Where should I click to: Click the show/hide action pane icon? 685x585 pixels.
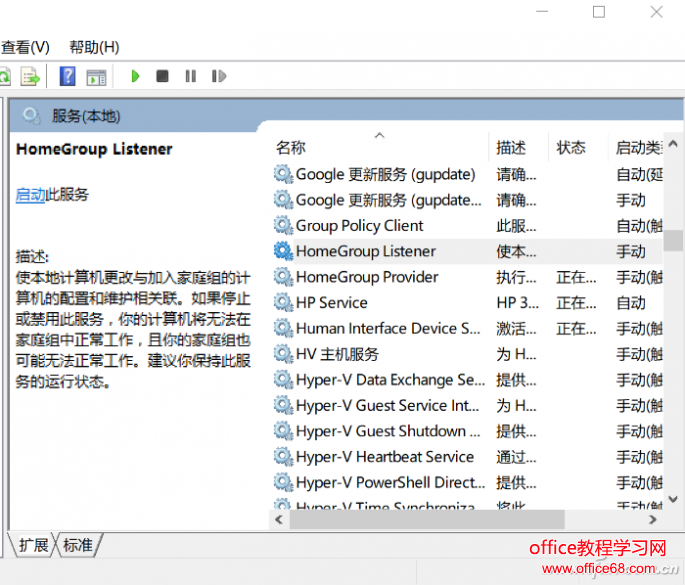(x=96, y=77)
